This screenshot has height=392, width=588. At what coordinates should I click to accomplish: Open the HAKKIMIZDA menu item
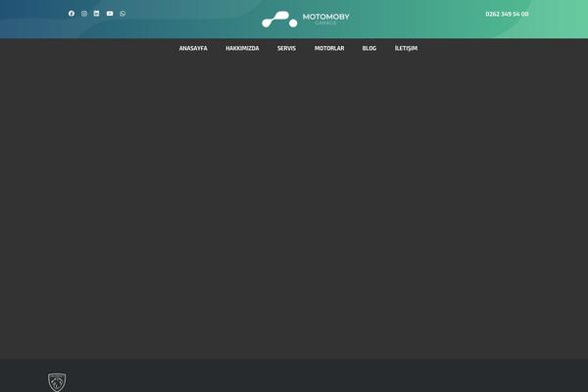242,48
